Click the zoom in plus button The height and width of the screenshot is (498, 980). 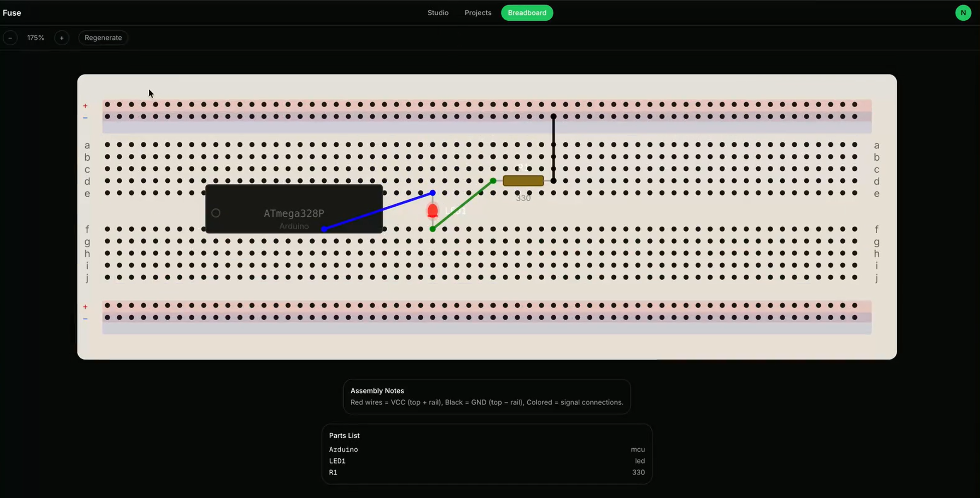(62, 38)
